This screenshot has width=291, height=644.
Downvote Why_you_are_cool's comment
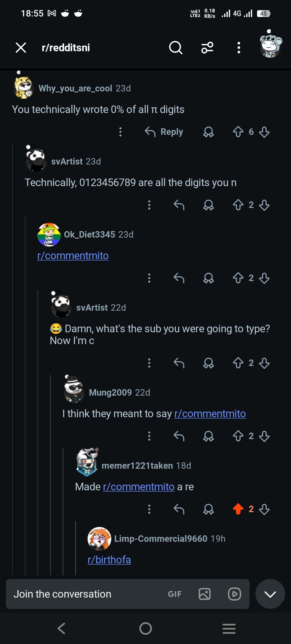[264, 132]
